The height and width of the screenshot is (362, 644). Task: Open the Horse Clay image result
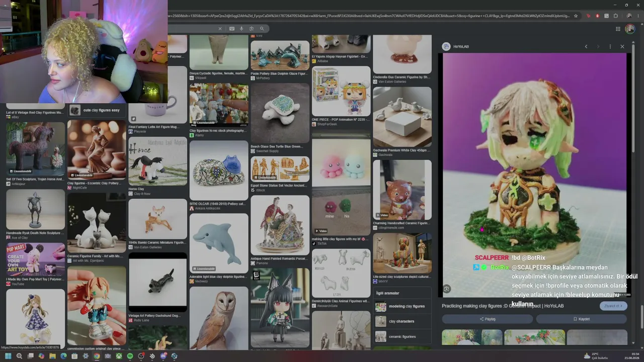pos(157,161)
